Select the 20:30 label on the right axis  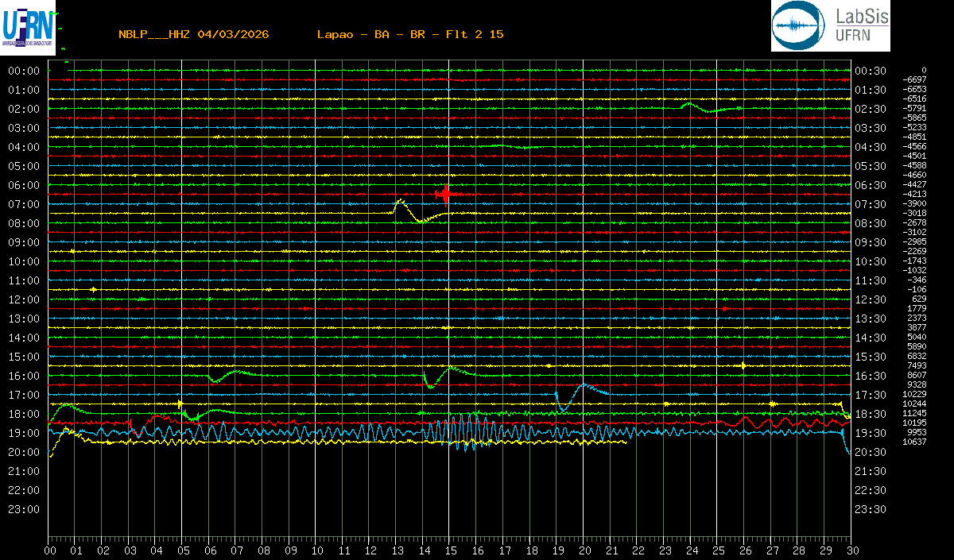[871, 452]
